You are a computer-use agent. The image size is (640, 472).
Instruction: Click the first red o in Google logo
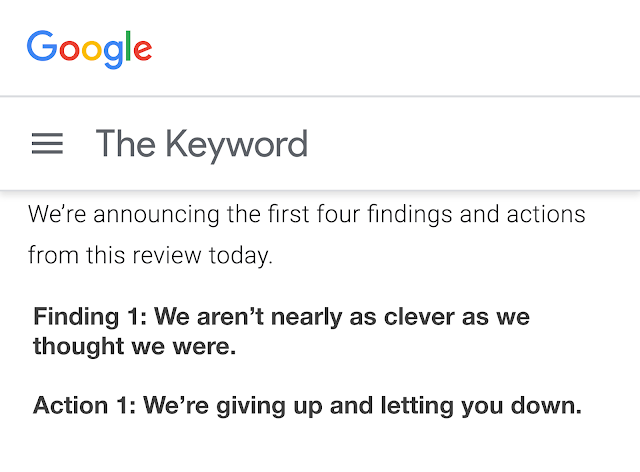(x=69, y=51)
